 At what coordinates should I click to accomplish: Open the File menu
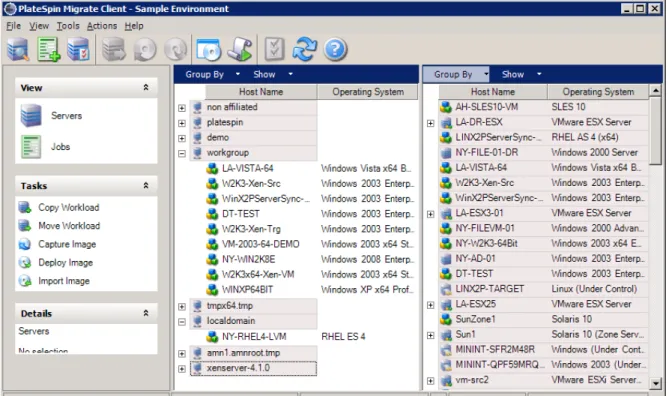point(13,26)
